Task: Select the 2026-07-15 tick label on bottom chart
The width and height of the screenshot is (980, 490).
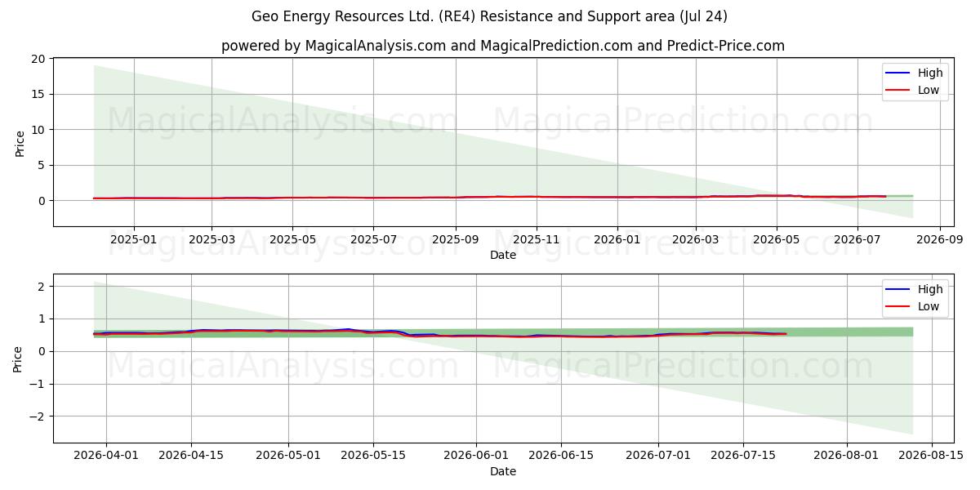Action: (743, 456)
